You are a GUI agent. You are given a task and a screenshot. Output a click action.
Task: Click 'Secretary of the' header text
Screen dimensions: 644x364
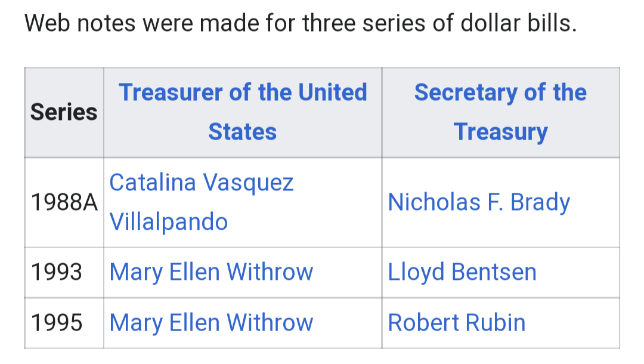click(500, 93)
